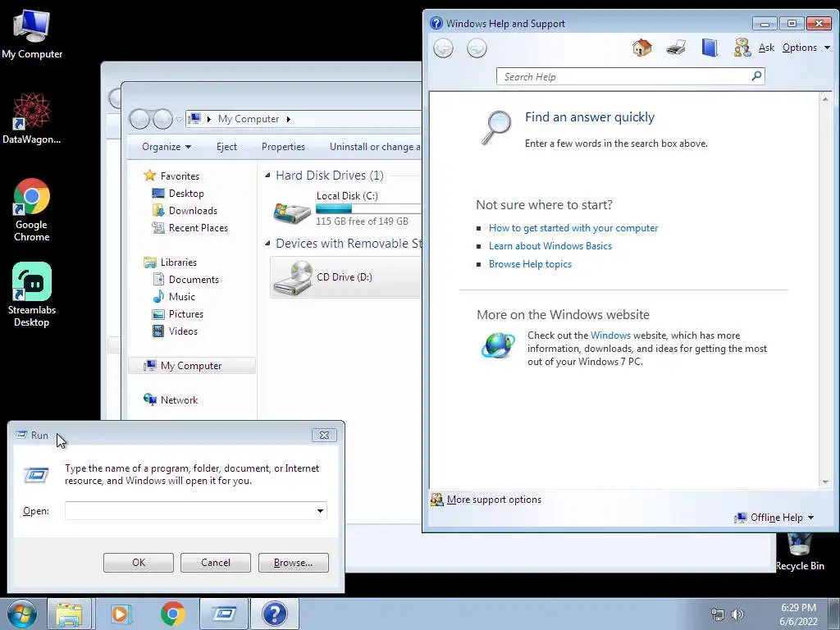
Task: Open Learn about Windows Basics link
Action: coord(550,246)
